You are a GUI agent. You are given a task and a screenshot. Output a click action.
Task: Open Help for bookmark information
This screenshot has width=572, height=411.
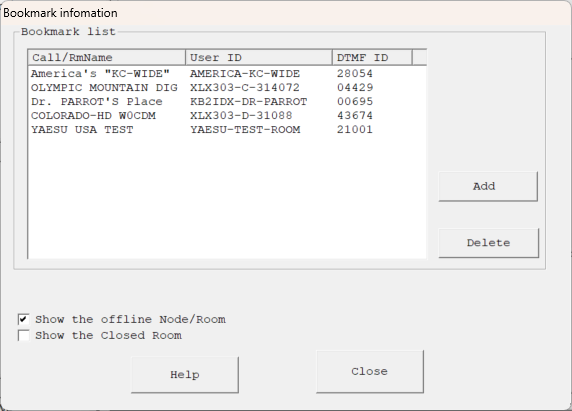point(185,375)
